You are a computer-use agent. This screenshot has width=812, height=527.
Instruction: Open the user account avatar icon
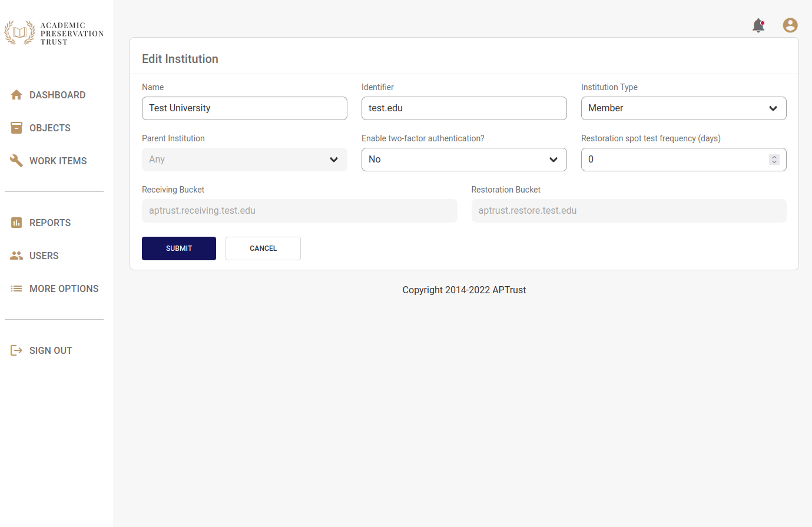(790, 25)
